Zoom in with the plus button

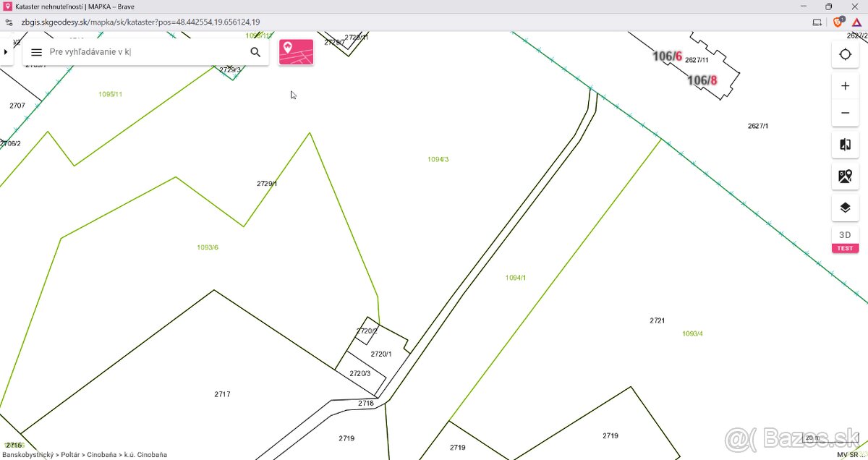click(845, 86)
